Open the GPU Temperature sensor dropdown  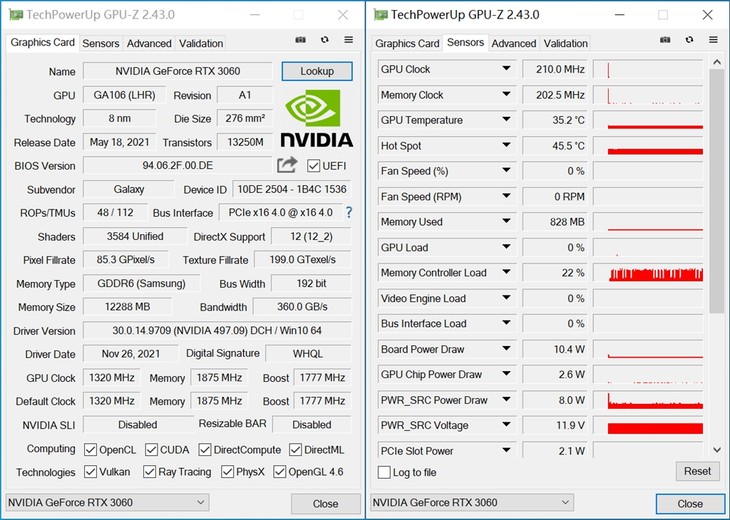click(x=506, y=120)
